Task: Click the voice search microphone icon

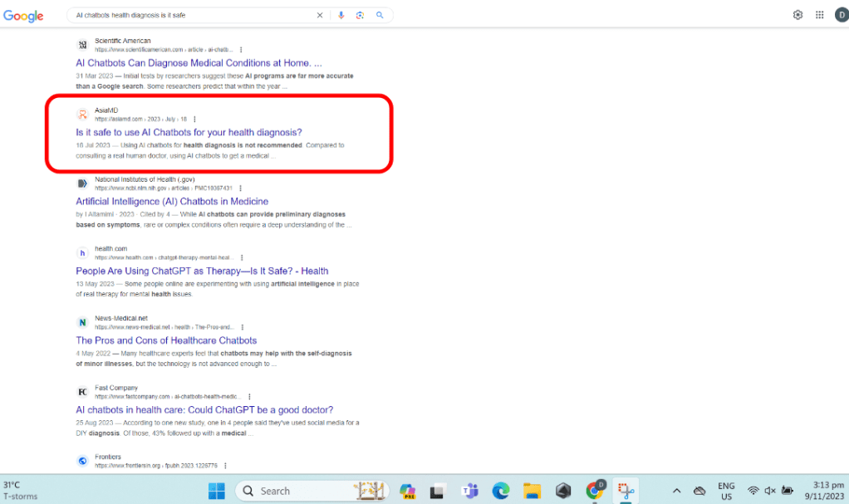Action: click(341, 15)
